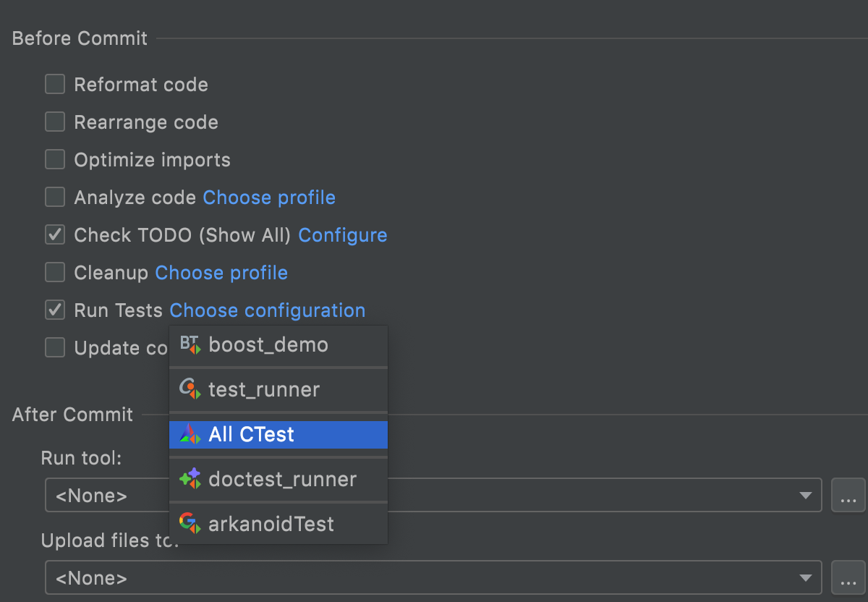Turn on Analyze code checkbox
868x602 pixels.
point(55,198)
